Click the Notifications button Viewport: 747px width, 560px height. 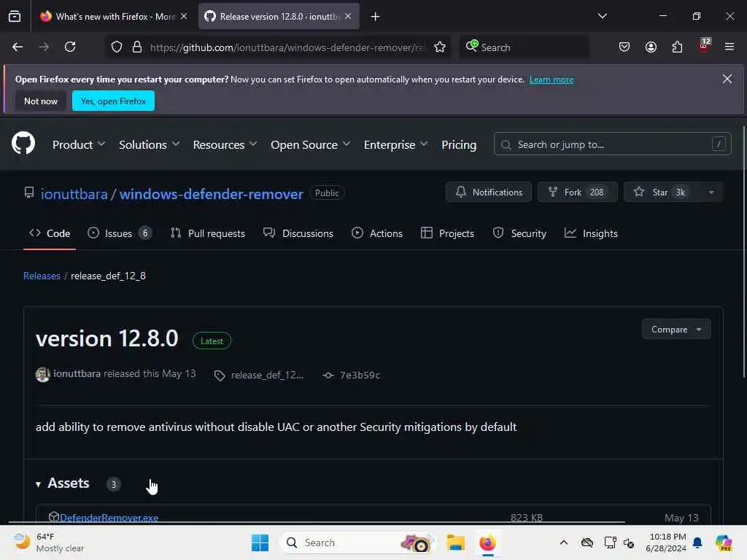[x=488, y=192]
